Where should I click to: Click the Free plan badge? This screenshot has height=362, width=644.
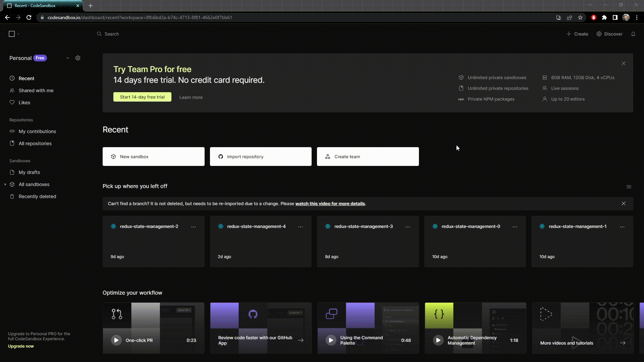click(40, 58)
